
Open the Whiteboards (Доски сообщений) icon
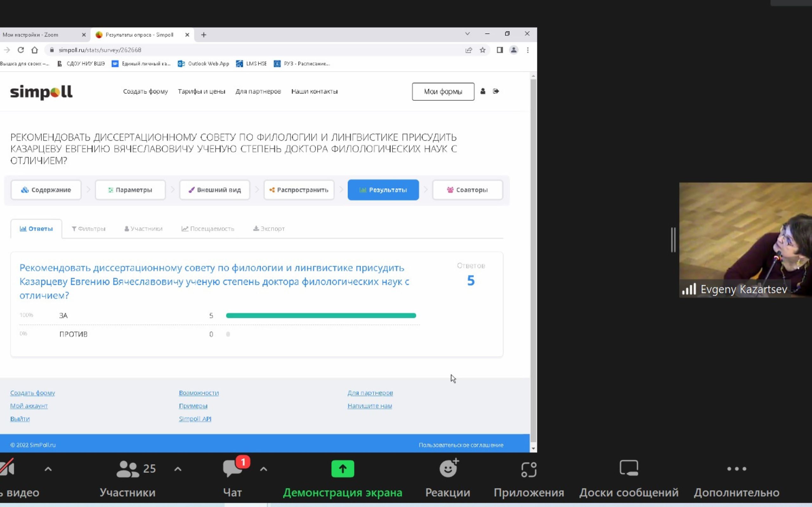pos(629,468)
